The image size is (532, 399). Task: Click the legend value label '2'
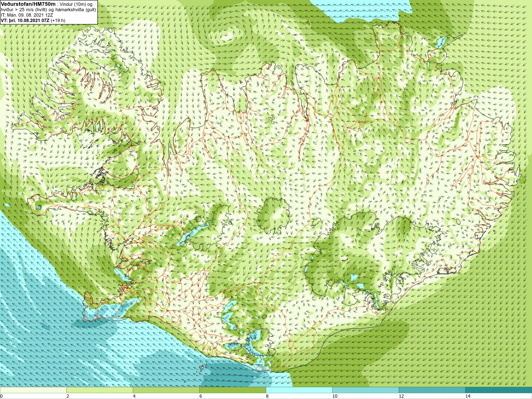pos(68,396)
